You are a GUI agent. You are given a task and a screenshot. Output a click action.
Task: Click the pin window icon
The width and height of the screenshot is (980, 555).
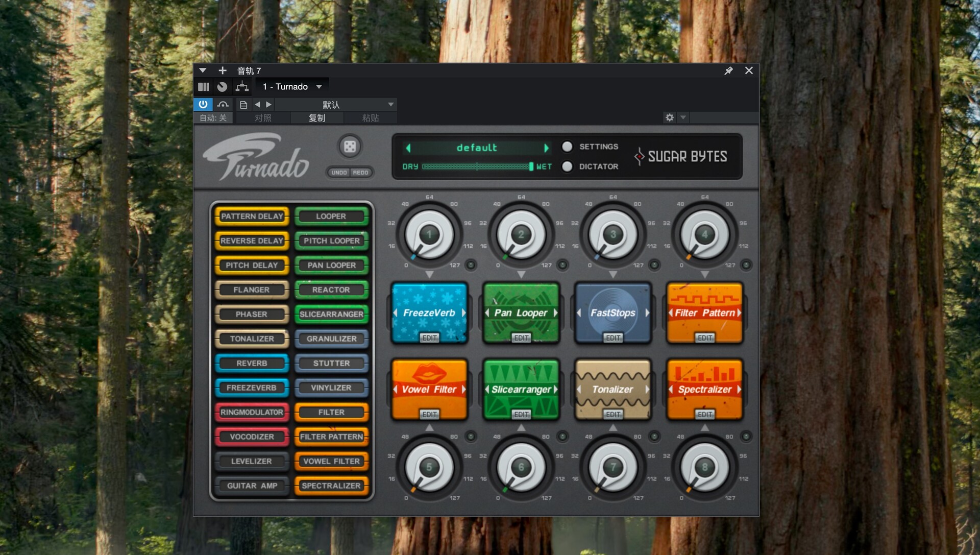(729, 70)
